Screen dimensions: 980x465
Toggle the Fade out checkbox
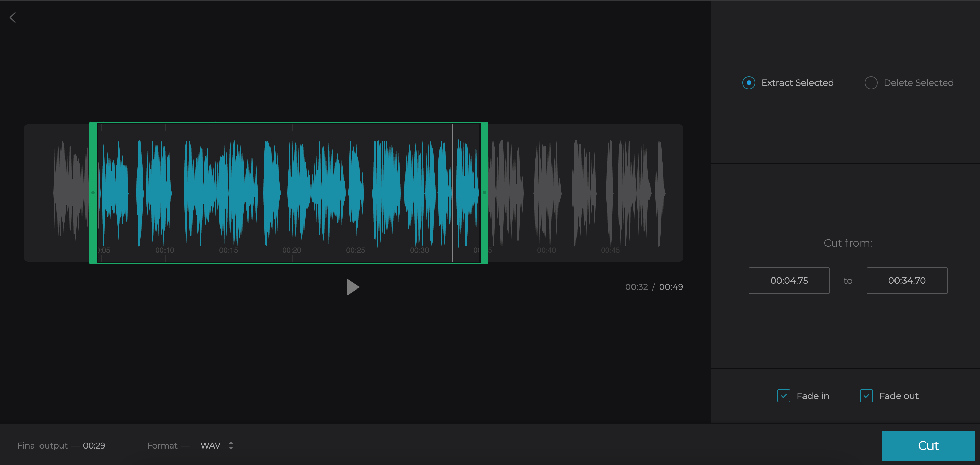(x=866, y=396)
